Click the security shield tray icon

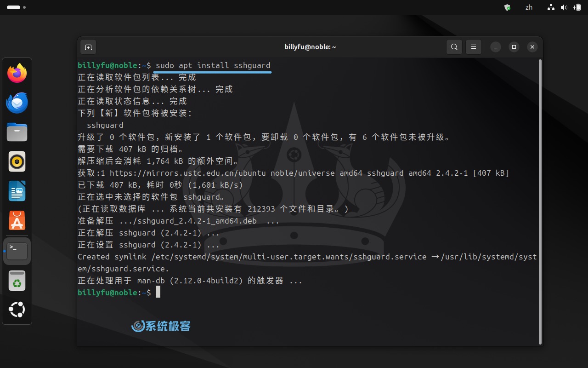tap(507, 7)
